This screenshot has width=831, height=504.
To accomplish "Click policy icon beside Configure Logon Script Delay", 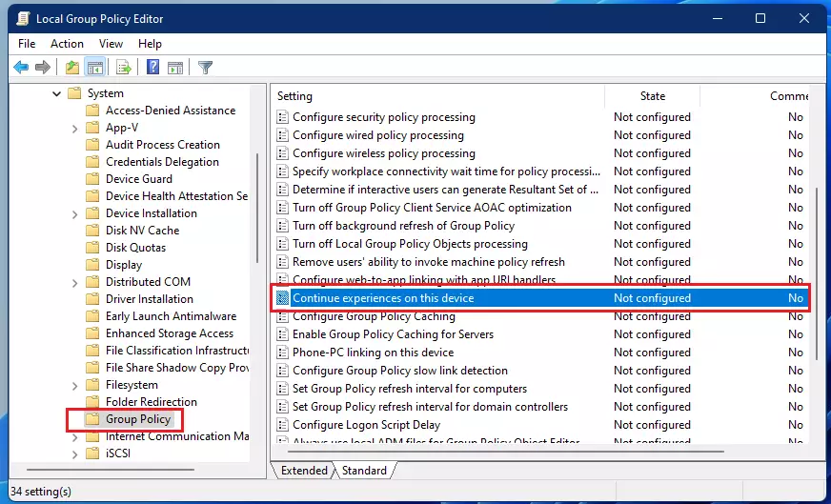I will [x=282, y=425].
